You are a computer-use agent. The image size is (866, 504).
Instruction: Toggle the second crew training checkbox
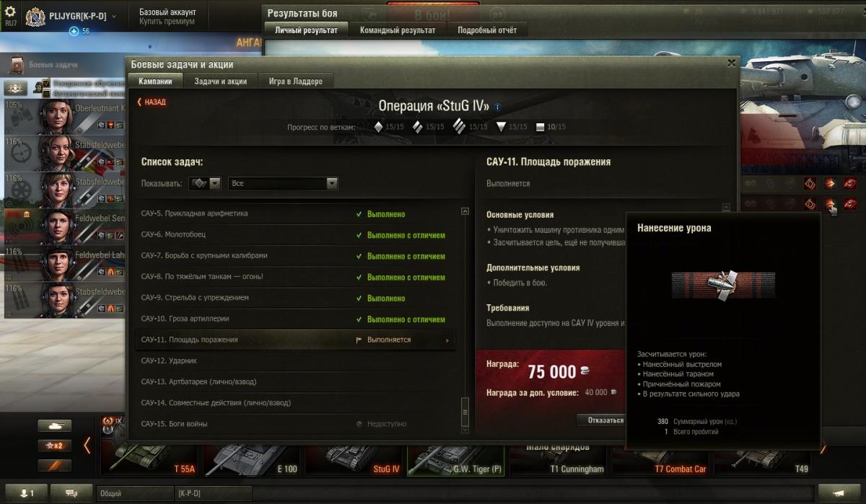tap(45, 93)
